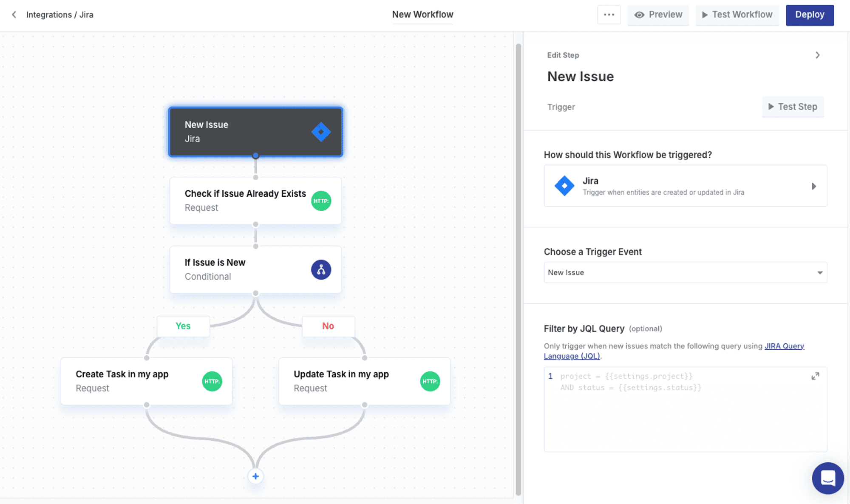Click HTTP icon on Update Task in my app
This screenshot has width=850, height=504.
pyautogui.click(x=430, y=381)
